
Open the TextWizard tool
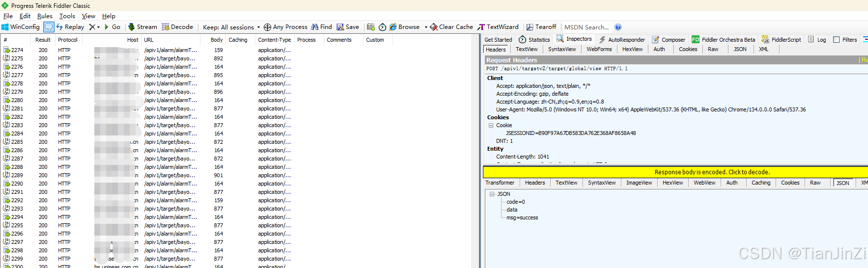click(498, 27)
